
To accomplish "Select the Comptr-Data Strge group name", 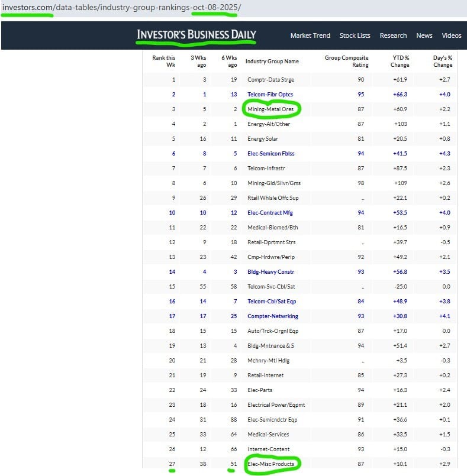I will (270, 80).
